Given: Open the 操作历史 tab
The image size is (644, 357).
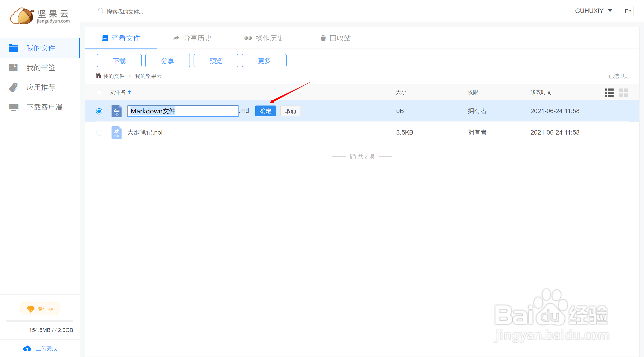Looking at the screenshot, I should 264,38.
